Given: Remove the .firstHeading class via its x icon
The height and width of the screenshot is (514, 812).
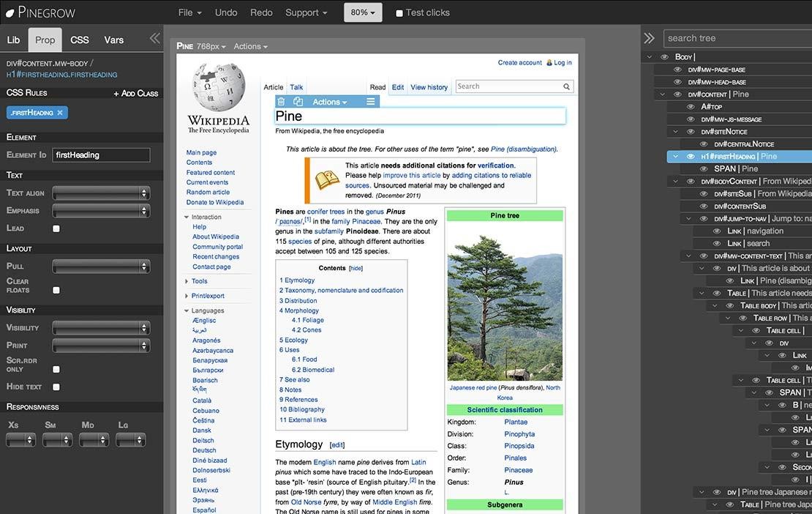Looking at the screenshot, I should (x=61, y=112).
